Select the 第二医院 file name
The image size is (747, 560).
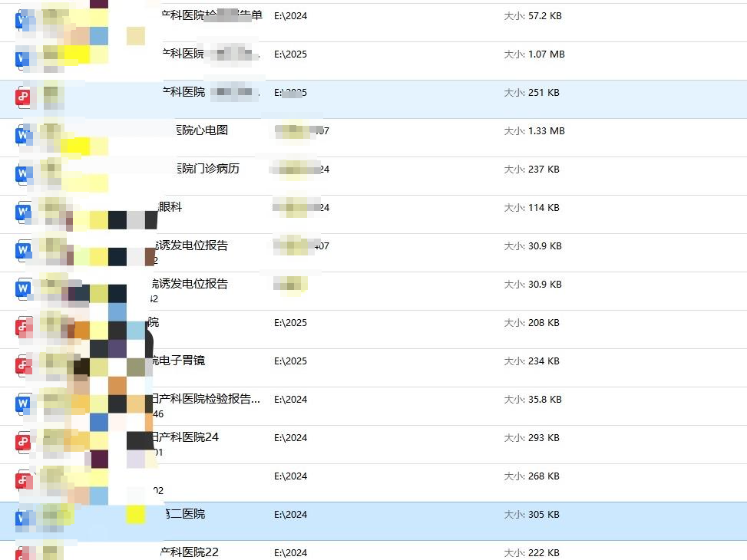(184, 514)
